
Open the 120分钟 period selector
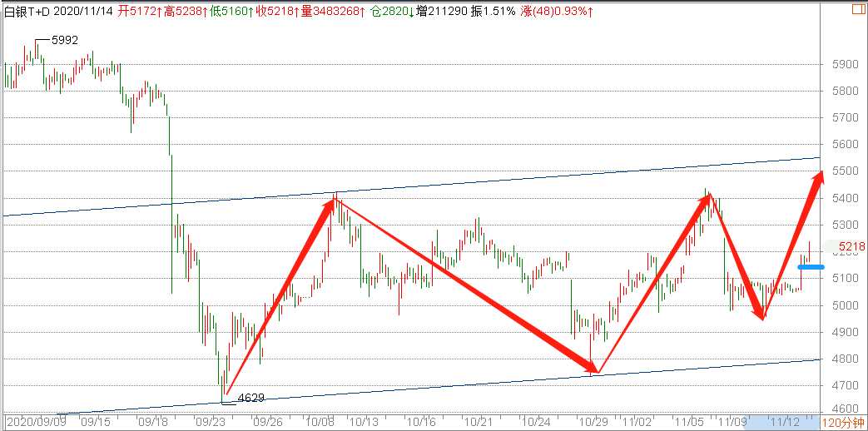(842, 424)
